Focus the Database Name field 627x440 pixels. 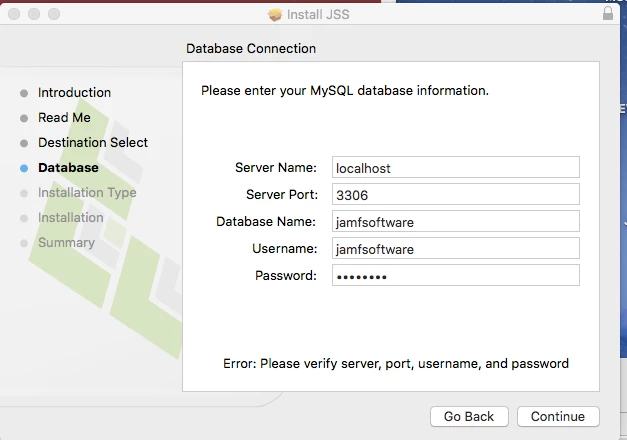455,221
